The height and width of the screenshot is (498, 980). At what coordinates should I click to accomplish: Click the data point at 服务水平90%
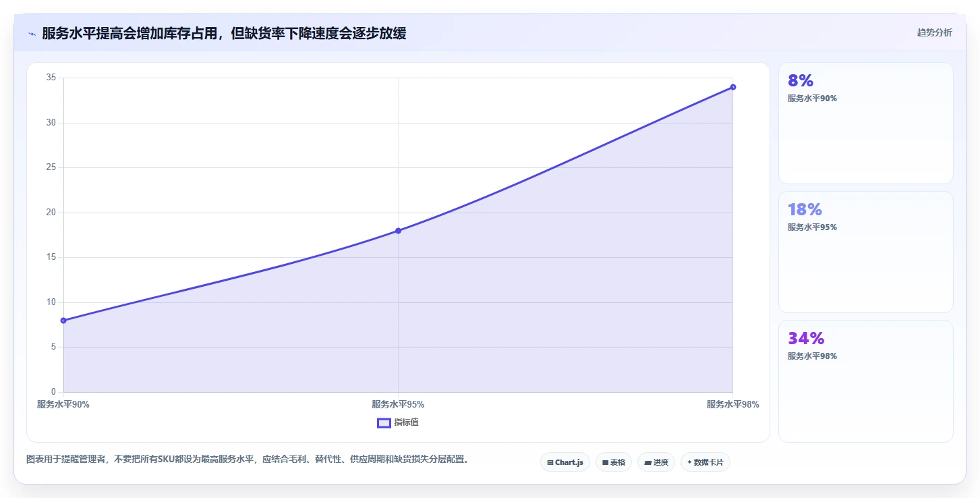63,321
